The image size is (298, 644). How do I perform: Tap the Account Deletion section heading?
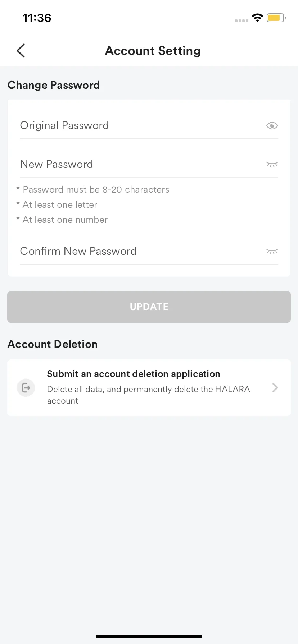[x=53, y=344]
